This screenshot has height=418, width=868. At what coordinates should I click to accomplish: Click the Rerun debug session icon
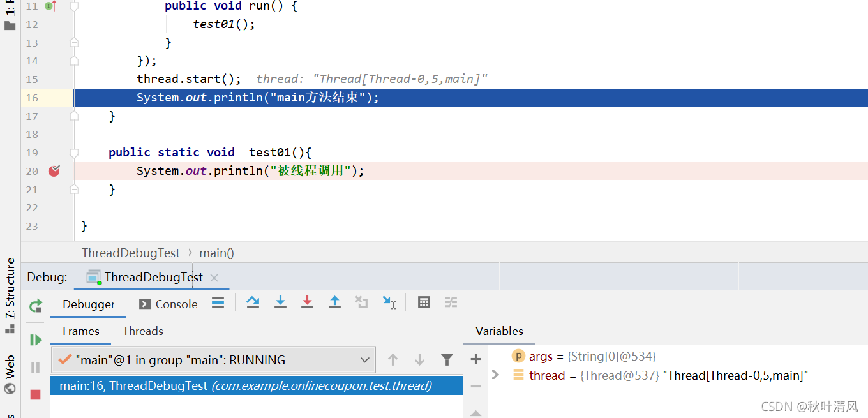point(36,306)
